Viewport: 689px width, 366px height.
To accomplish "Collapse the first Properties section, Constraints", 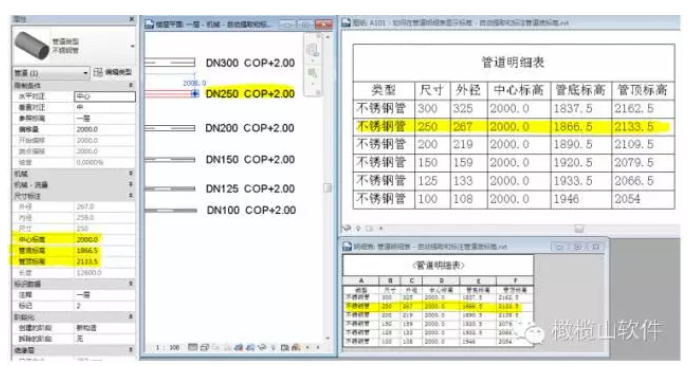I will click(x=131, y=85).
